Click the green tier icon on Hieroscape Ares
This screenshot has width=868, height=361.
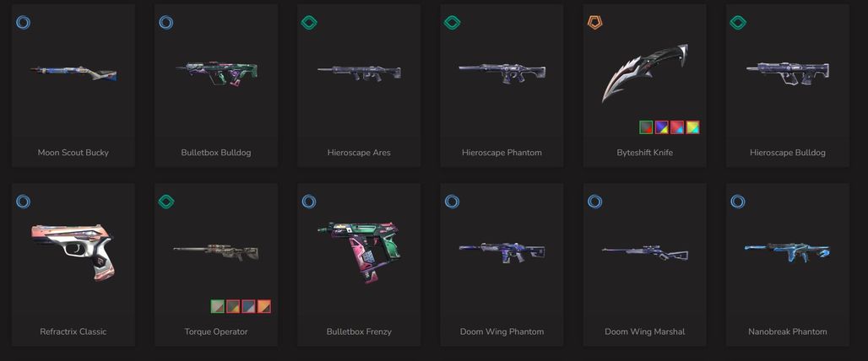pos(309,23)
